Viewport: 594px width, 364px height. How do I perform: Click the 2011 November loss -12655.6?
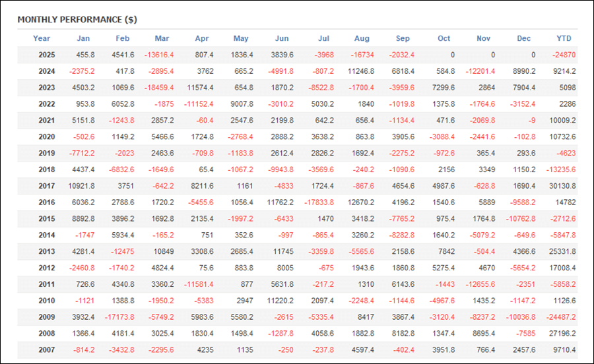(480, 285)
